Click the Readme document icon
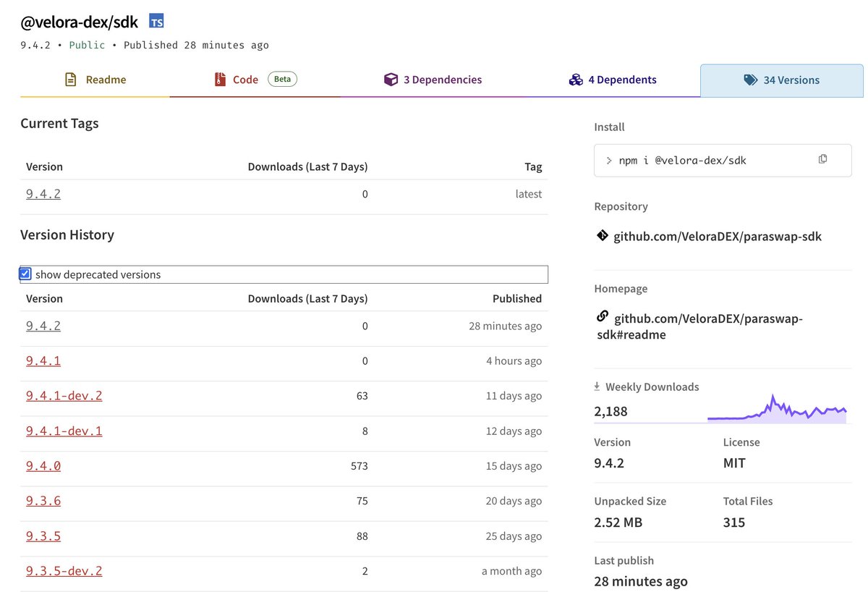 (x=70, y=80)
